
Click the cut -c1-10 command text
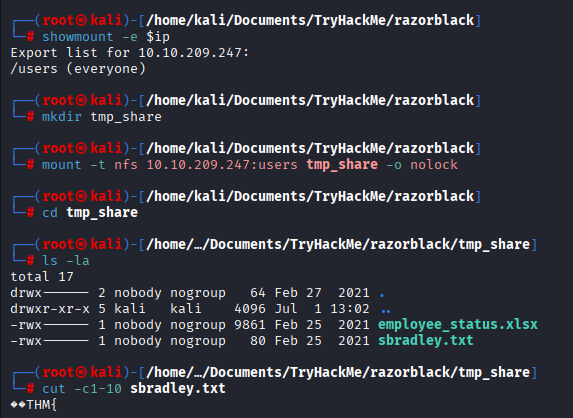click(x=82, y=388)
